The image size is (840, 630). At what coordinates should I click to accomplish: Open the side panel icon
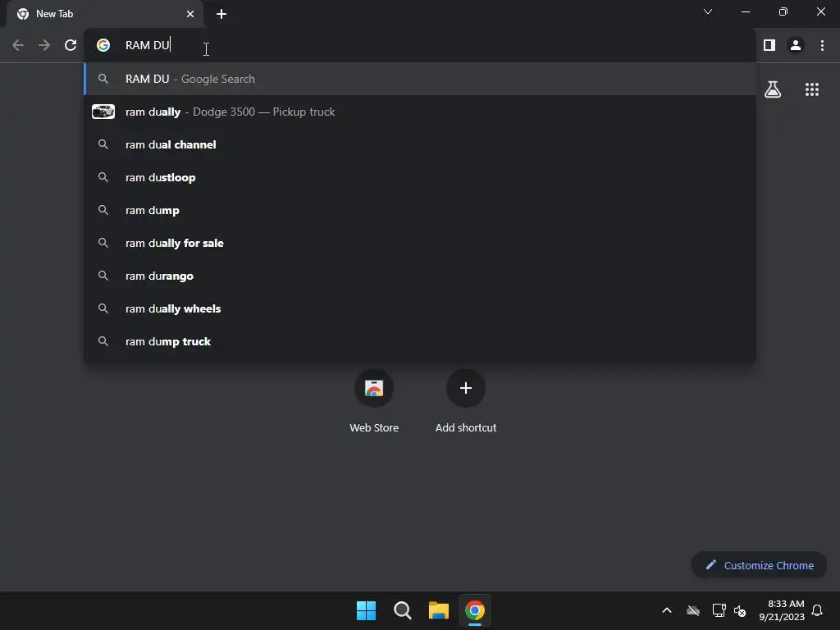pyautogui.click(x=769, y=46)
